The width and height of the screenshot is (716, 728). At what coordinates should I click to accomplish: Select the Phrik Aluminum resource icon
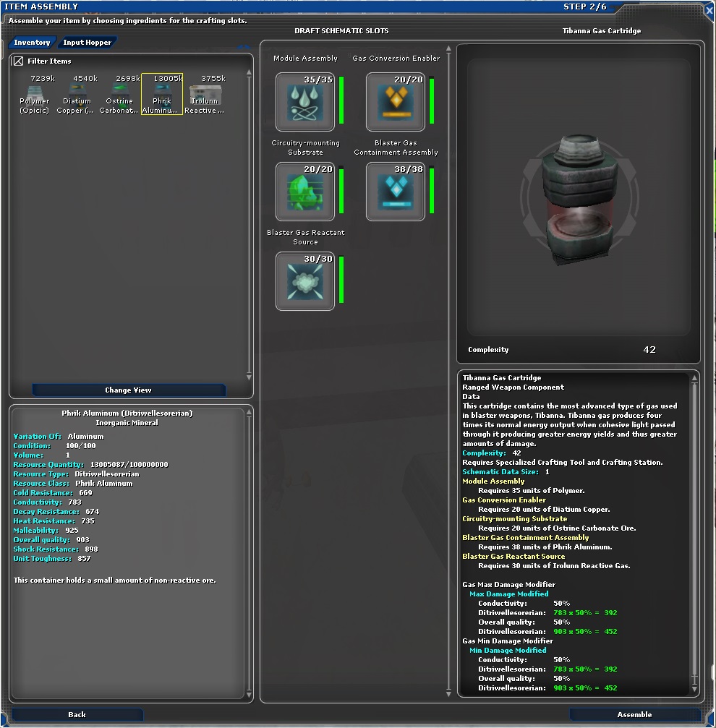click(162, 94)
